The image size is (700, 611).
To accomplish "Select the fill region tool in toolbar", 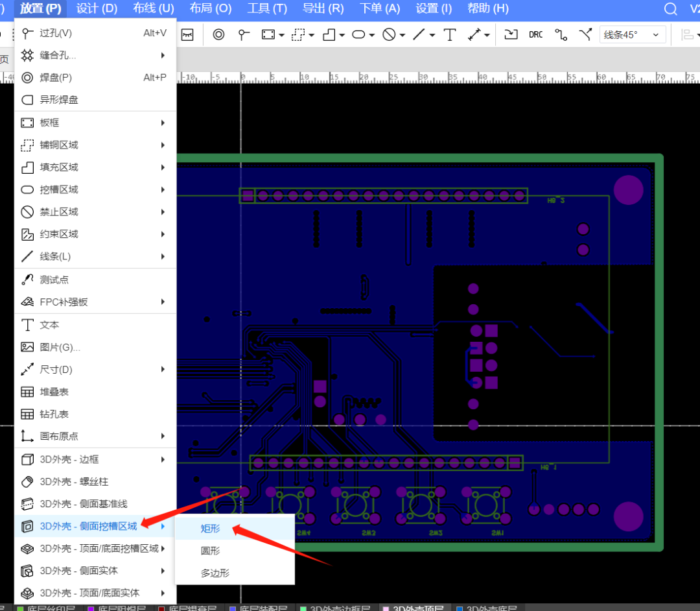I will point(329,34).
